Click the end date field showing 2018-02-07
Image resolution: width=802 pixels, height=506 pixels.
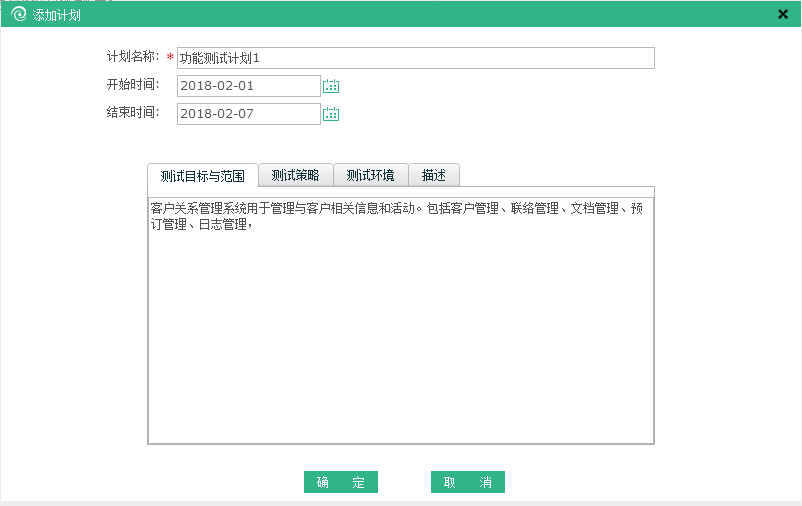tap(248, 114)
